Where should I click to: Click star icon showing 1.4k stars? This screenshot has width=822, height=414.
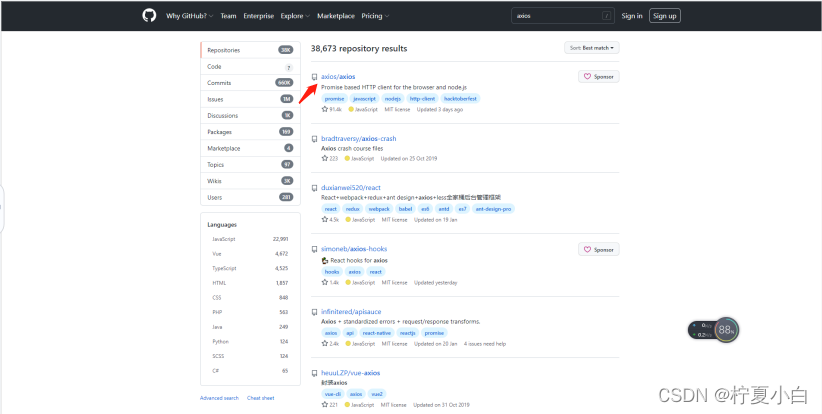click(325, 282)
